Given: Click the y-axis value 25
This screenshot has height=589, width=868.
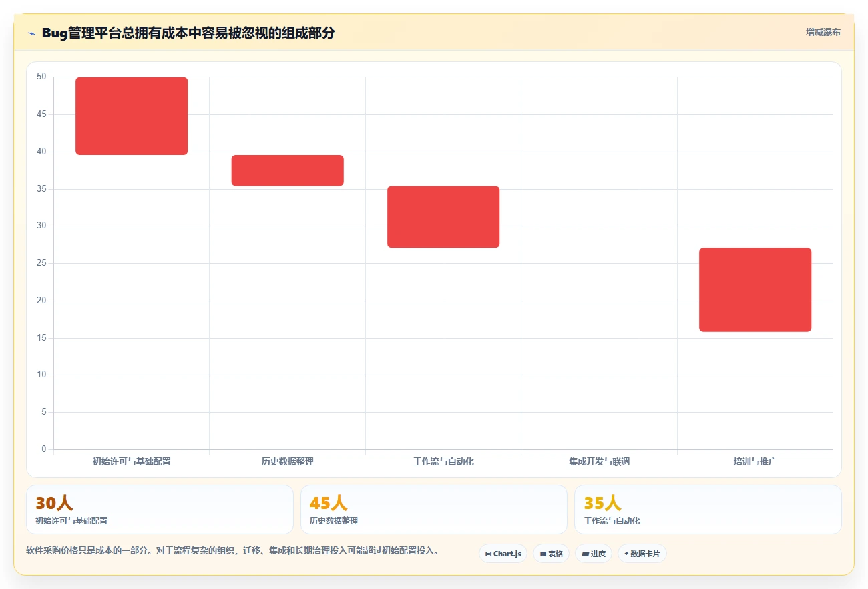Looking at the screenshot, I should click(41, 263).
